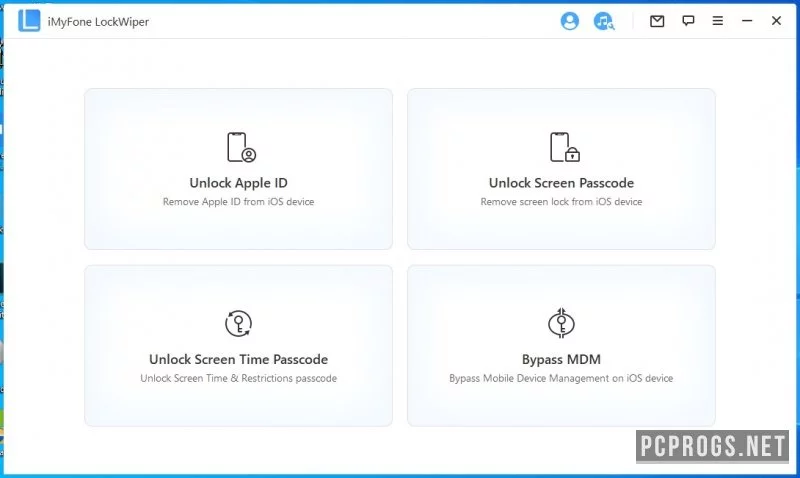Open the hamburger menu
Image resolution: width=800 pixels, height=478 pixels.
[718, 21]
